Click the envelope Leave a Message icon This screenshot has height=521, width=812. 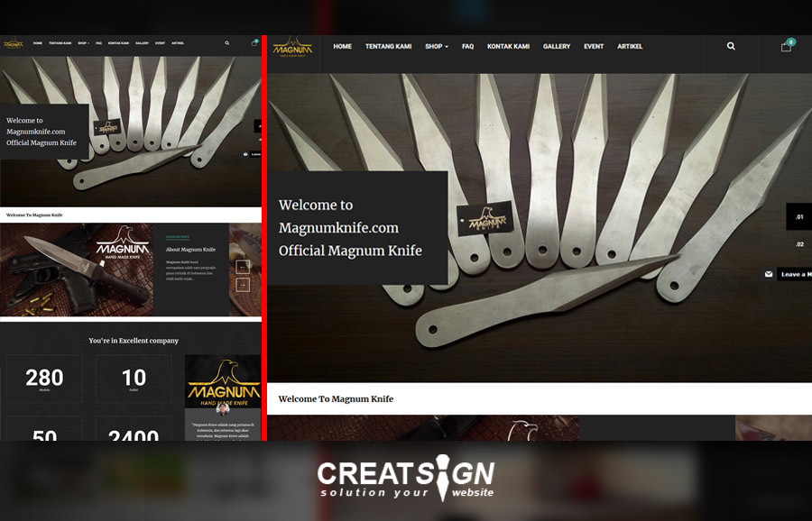tap(769, 274)
